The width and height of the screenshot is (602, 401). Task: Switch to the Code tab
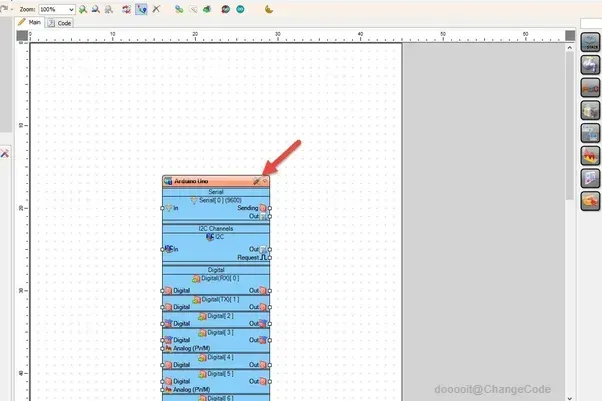tap(60, 23)
